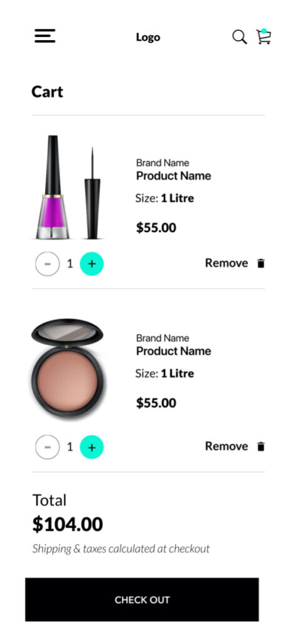Open the hamburger menu

[45, 36]
